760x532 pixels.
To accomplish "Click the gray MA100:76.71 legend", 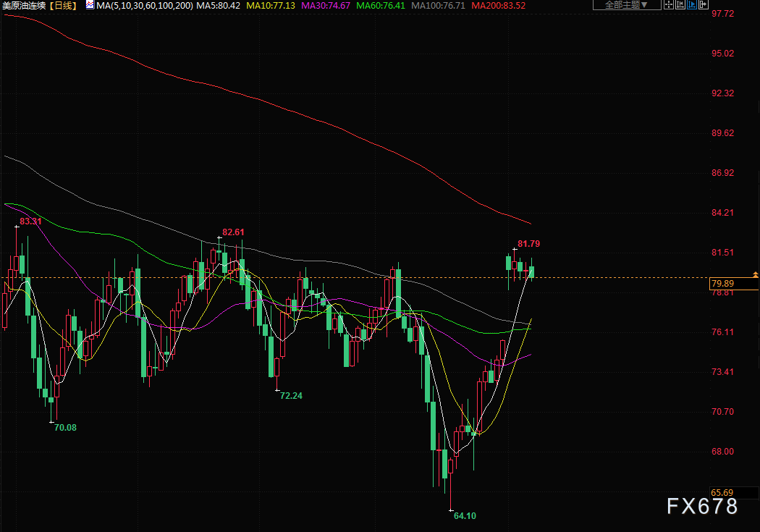I will [438, 6].
